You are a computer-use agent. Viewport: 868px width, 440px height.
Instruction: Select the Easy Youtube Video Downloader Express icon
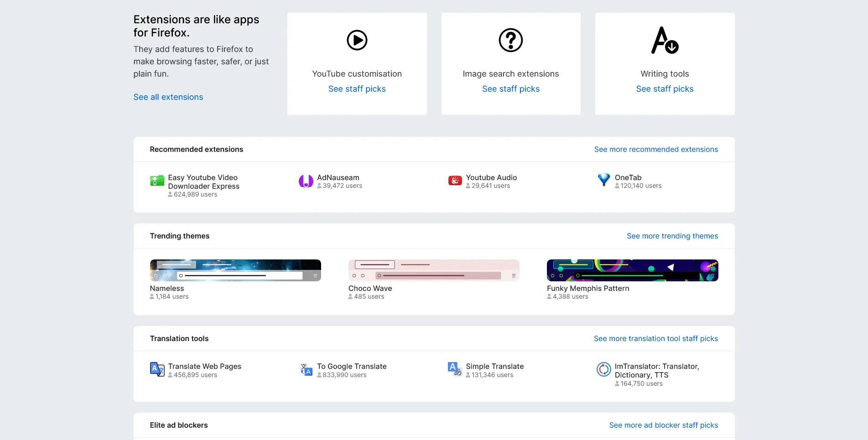[157, 181]
